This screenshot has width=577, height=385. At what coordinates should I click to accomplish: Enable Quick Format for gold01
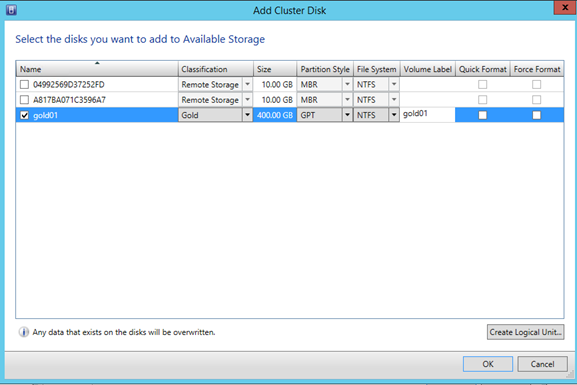(x=482, y=115)
